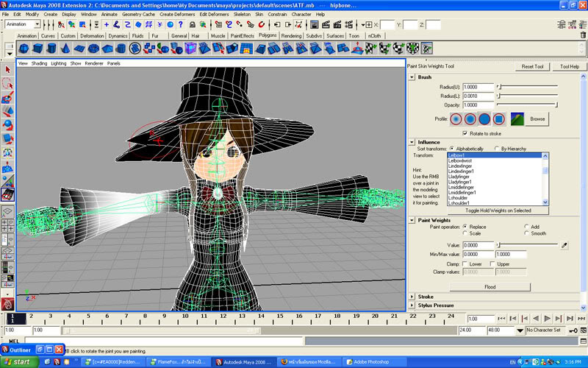Select Alphabetically sort transforms option
This screenshot has height=368, width=588.
point(451,149)
